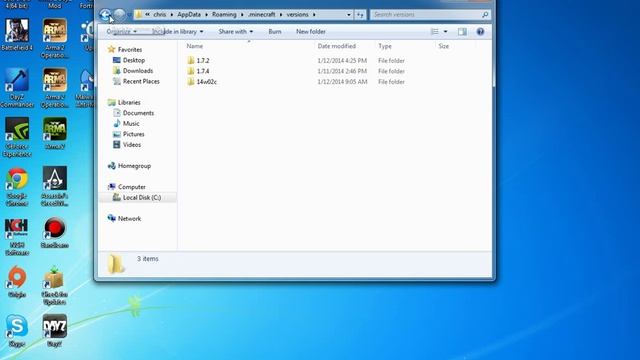Change your view icon button
Image resolution: width=640 pixels, height=360 pixels.
pos(435,31)
